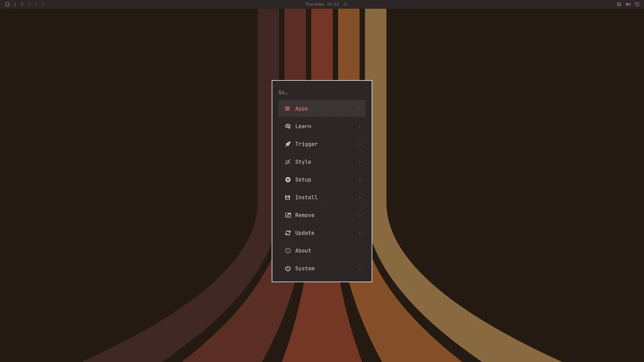
Task: Expand the Remove submenu chevron
Action: pos(360,215)
